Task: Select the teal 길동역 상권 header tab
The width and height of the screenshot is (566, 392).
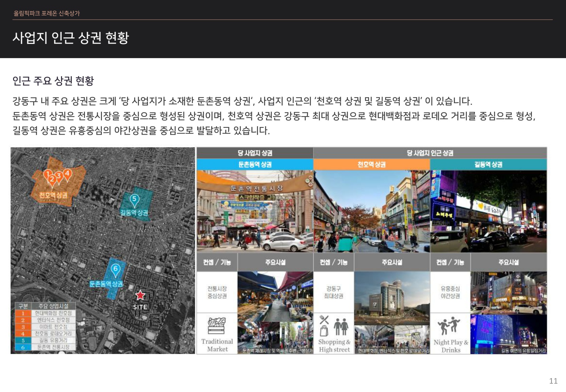Action: click(488, 164)
